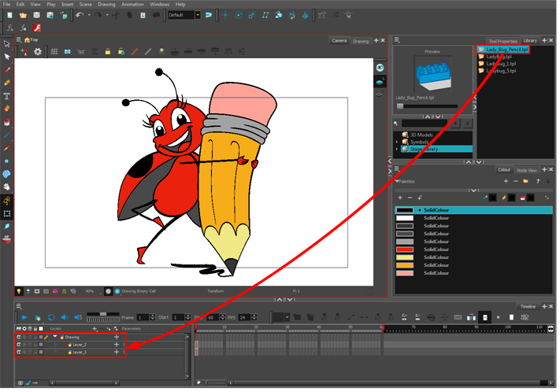Viewport: 560px width, 392px height.
Task: Click the light bulb icon in the Camera status bar
Action: [19, 291]
